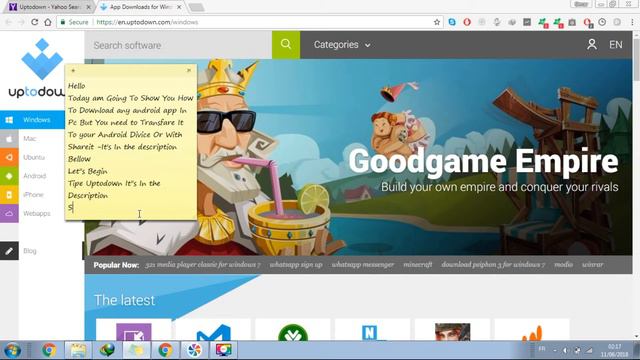Image resolution: width=640 pixels, height=360 pixels.
Task: Click the Blog pencil icon
Action: (x=9, y=251)
